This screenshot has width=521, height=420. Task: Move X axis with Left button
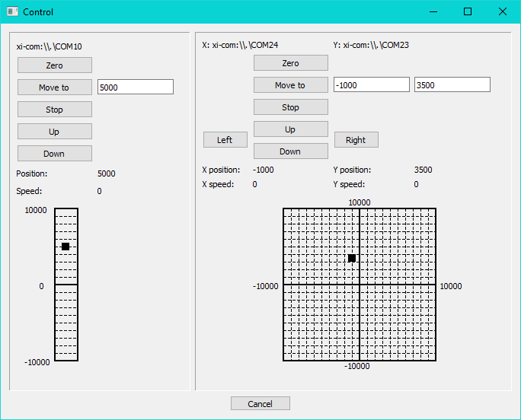pos(225,140)
